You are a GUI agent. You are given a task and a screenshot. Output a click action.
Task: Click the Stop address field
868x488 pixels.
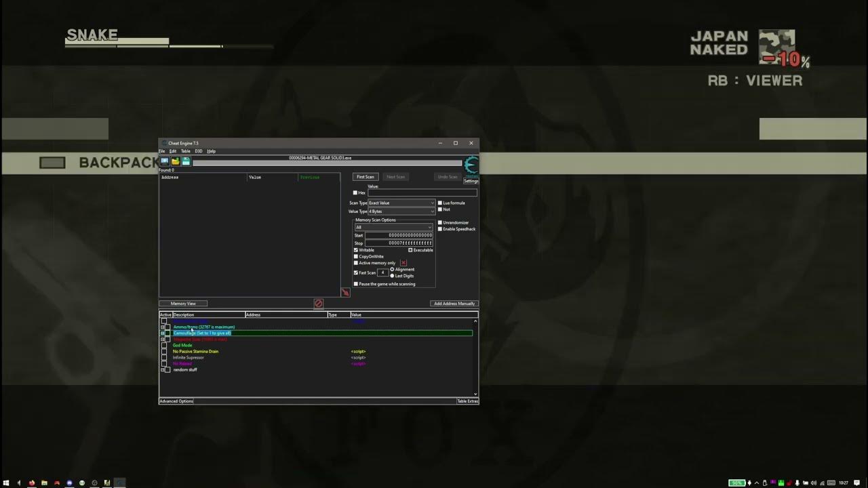tap(399, 243)
